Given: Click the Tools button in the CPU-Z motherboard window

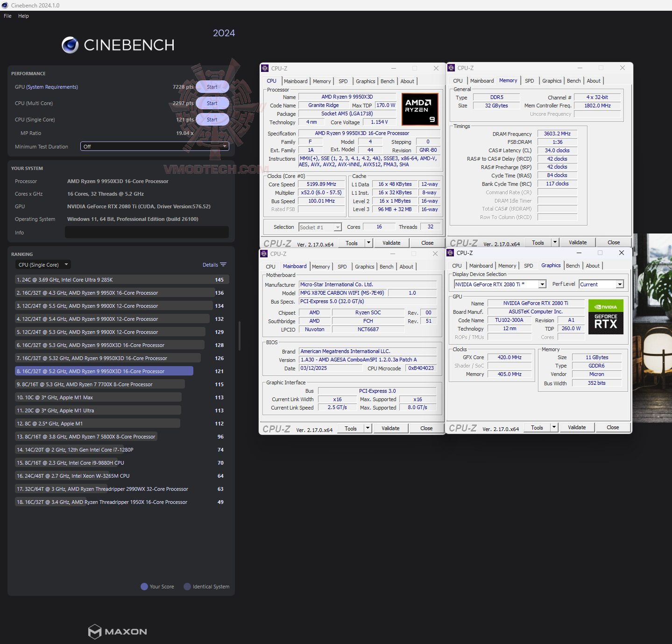Looking at the screenshot, I should point(350,428).
